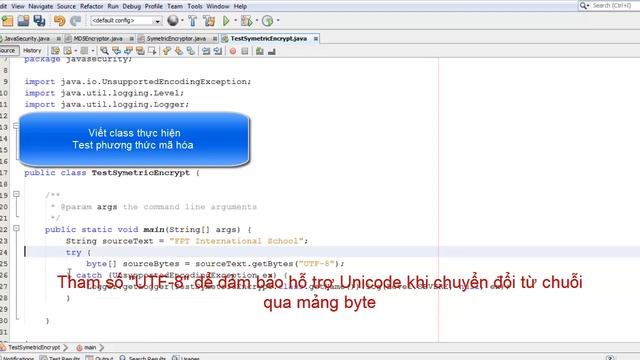Collapse the Javadoc comment fold at line 19
Screen dimensions: 640x360
point(16,194)
